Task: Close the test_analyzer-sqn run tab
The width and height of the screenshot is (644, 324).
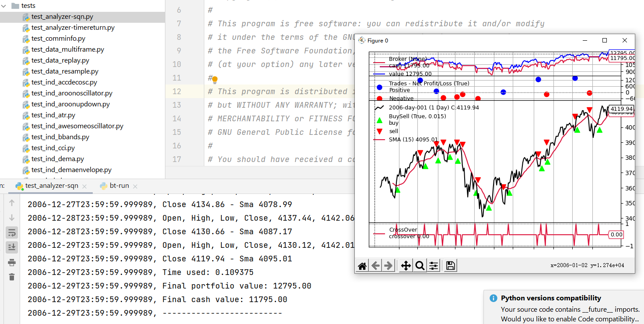Action: pos(84,186)
